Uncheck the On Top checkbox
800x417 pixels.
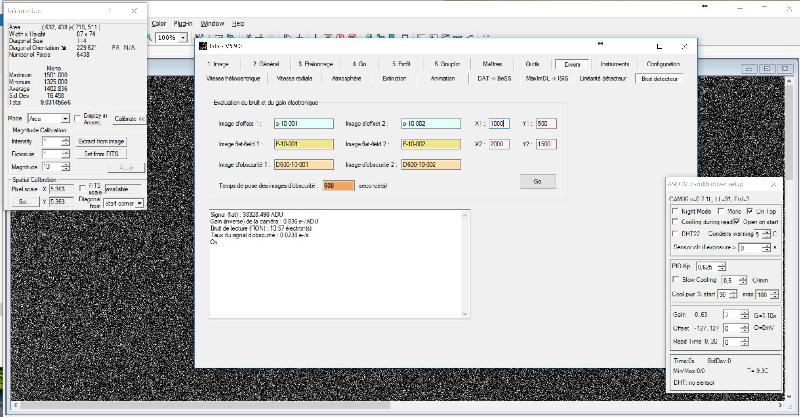749,211
